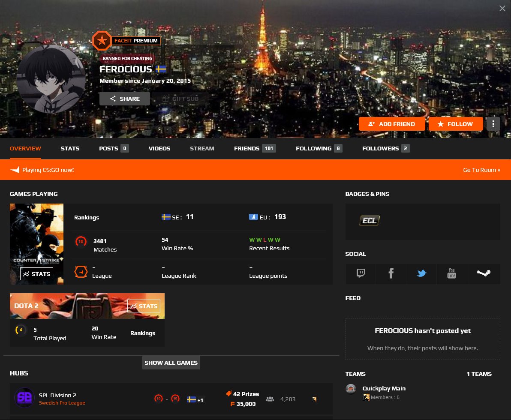Click the SE rank 11 value
The height and width of the screenshot is (420, 511).
189,217
